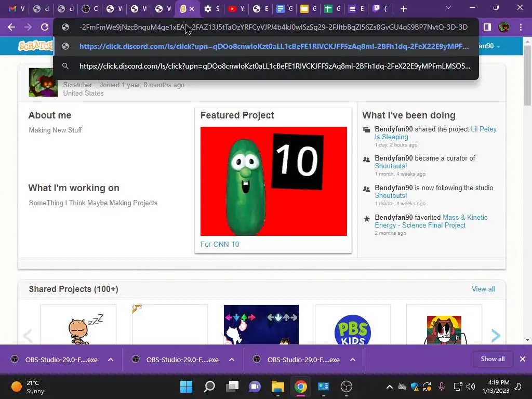Viewport: 532px width, 399px height.
Task: Open the Shoutouts! link under is now following
Action: tap(391, 195)
